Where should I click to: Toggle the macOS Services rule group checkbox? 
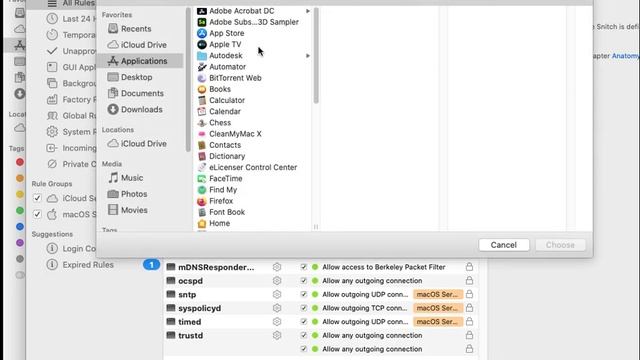(x=37, y=214)
